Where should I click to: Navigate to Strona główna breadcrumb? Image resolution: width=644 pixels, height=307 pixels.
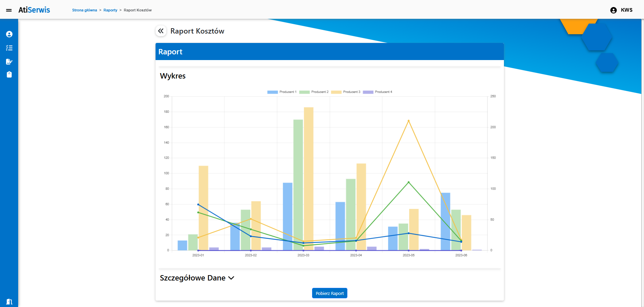pos(84,10)
